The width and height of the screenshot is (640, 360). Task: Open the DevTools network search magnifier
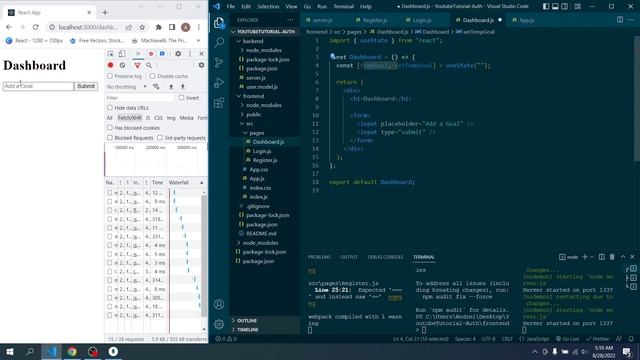[x=149, y=65]
